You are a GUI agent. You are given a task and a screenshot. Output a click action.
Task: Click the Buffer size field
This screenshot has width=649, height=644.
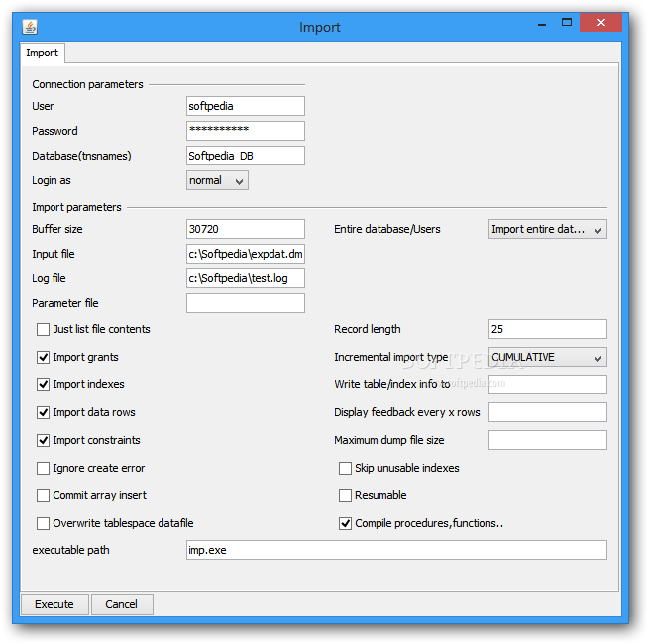click(x=246, y=229)
